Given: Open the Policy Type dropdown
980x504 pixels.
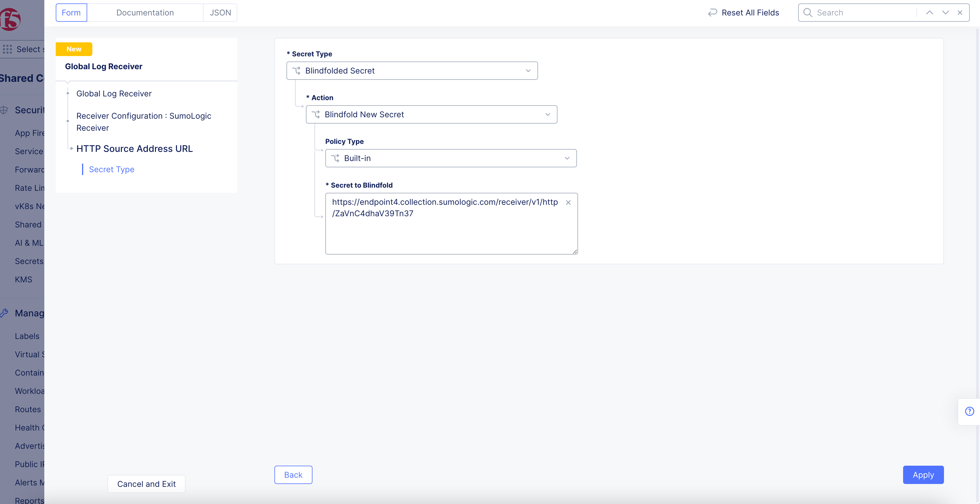Looking at the screenshot, I should 451,158.
